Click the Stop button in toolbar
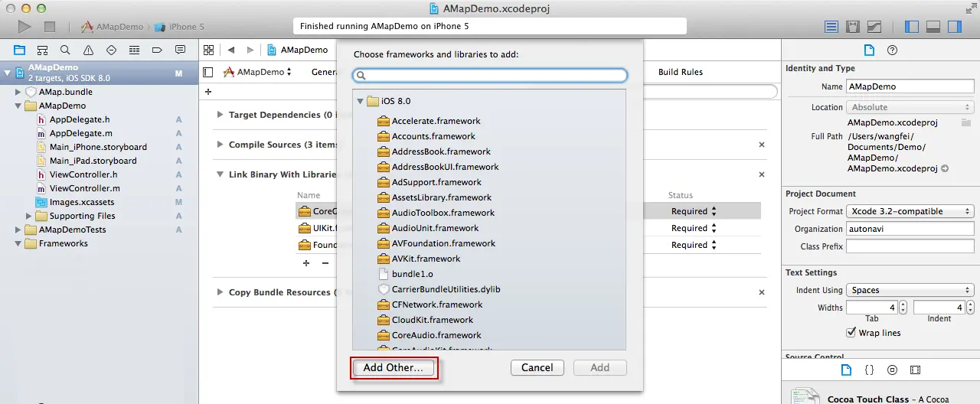 coord(50,27)
